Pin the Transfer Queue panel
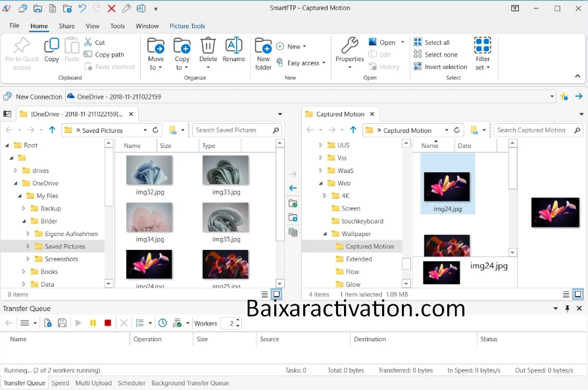The image size is (588, 390). click(568, 308)
